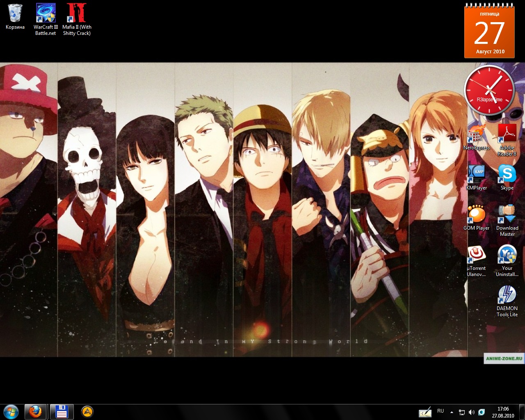Select the WarCraft III Battle.net shortcut
525x420 pixels.
[46, 19]
